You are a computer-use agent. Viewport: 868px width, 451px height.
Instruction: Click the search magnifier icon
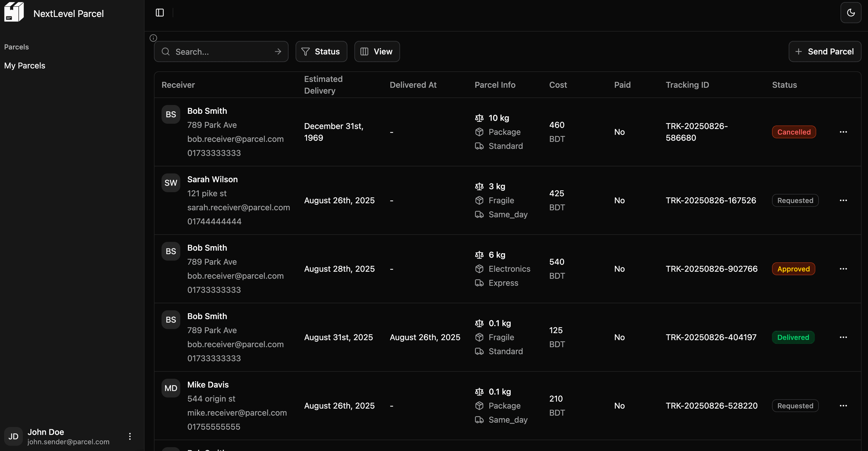pyautogui.click(x=165, y=51)
